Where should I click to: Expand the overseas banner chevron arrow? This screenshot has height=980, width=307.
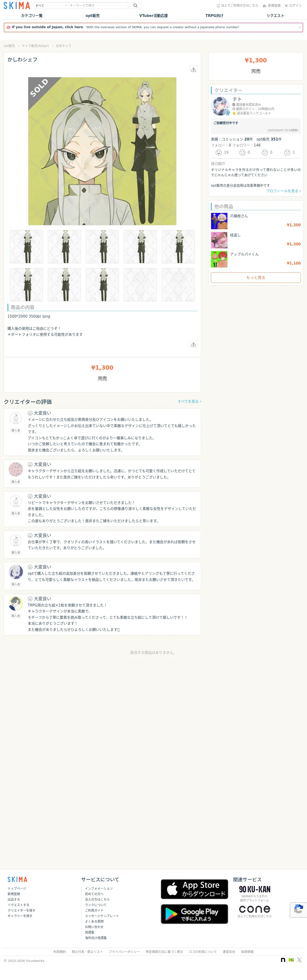(x=299, y=27)
